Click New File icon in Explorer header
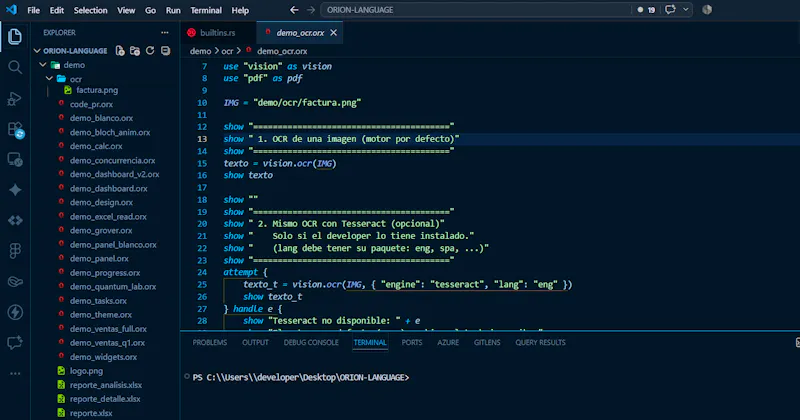 click(x=120, y=51)
